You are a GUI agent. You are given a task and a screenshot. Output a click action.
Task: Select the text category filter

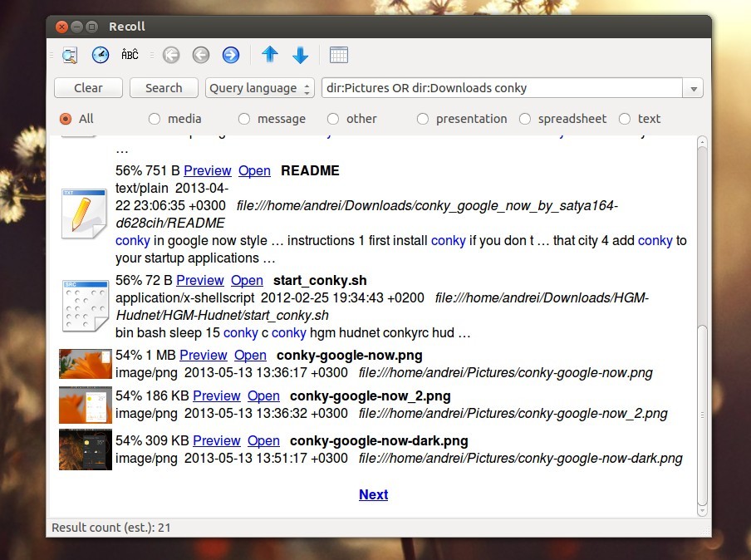pyautogui.click(x=625, y=118)
